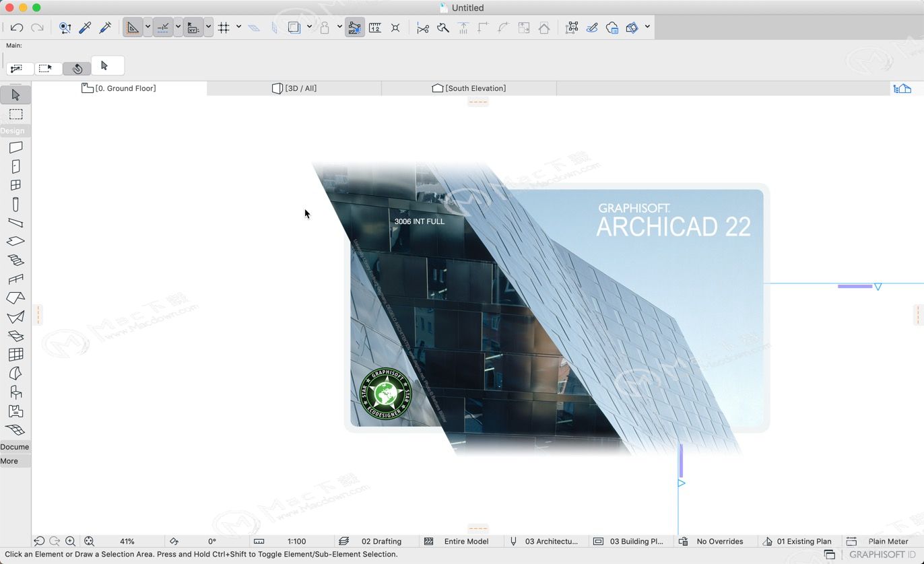Select the Object chair tool
This screenshot has width=924, height=564.
click(15, 392)
